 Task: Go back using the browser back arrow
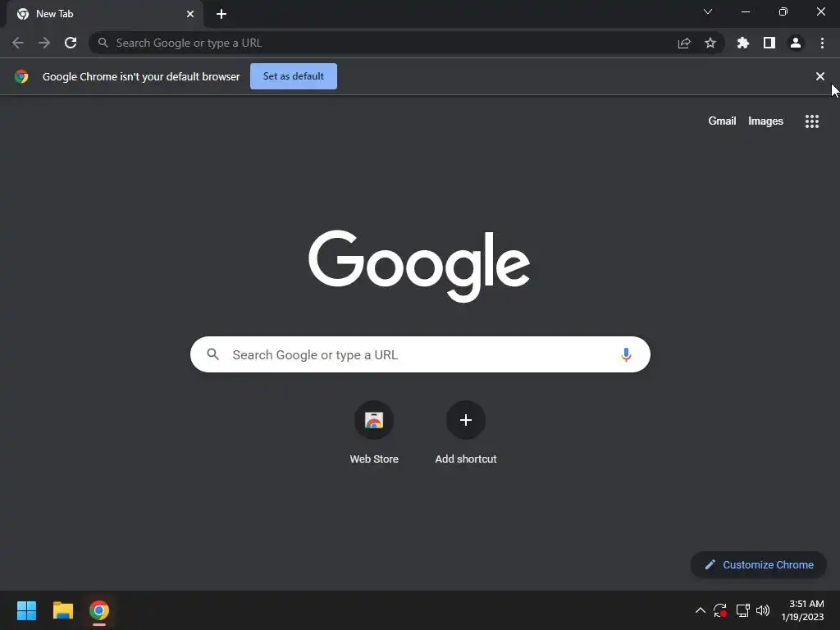18,43
